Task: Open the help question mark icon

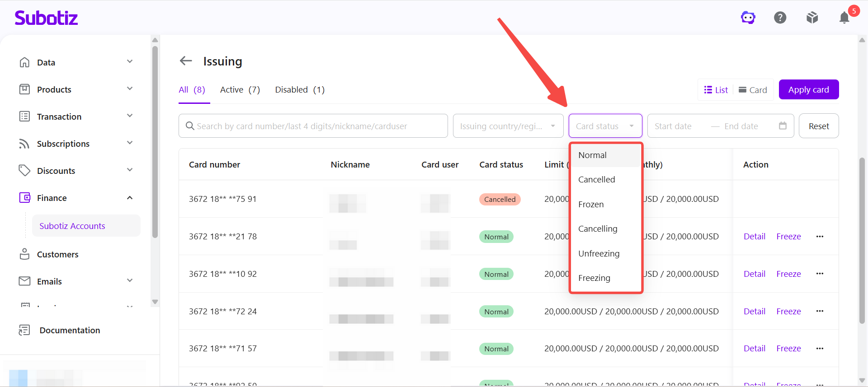Action: point(780,18)
